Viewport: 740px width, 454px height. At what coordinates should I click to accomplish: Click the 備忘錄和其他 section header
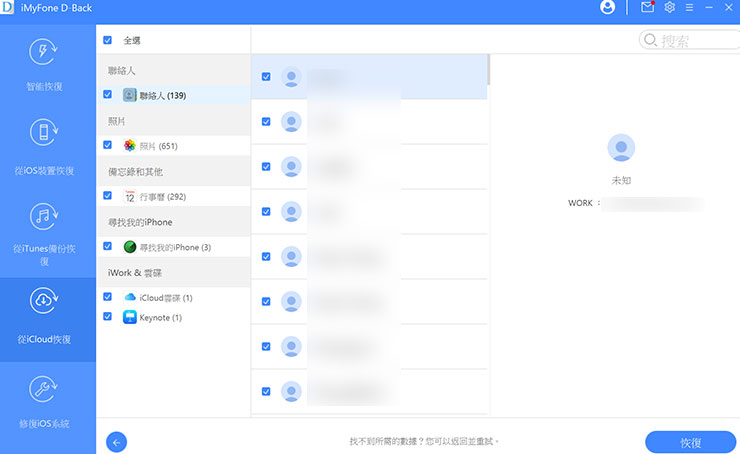[x=173, y=171]
